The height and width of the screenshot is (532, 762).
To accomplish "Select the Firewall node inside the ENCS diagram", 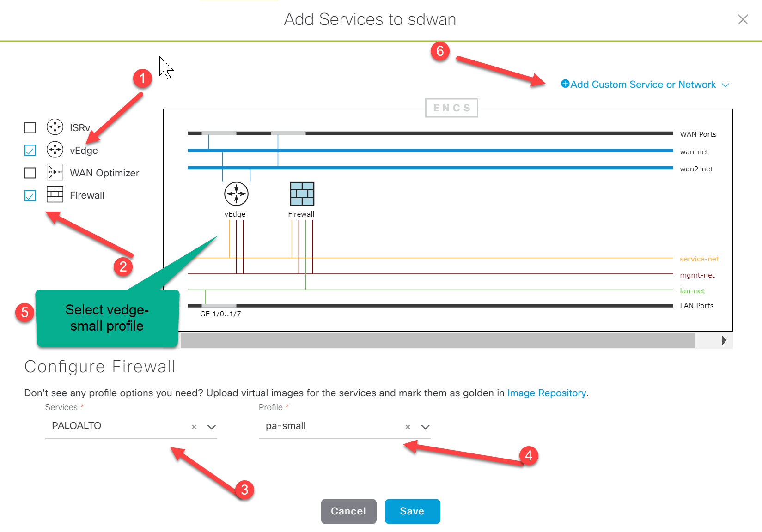I will [x=302, y=194].
